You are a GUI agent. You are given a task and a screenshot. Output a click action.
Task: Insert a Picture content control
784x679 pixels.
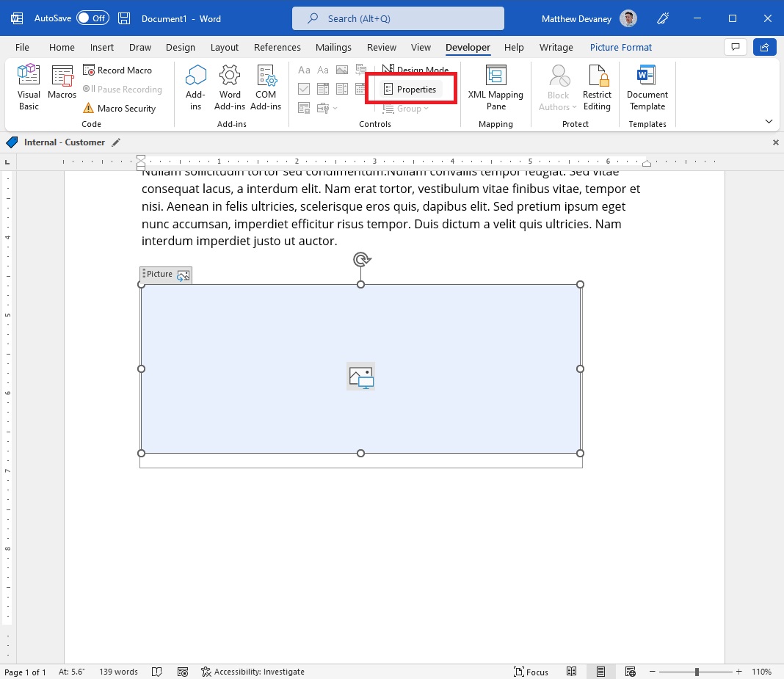click(x=341, y=70)
